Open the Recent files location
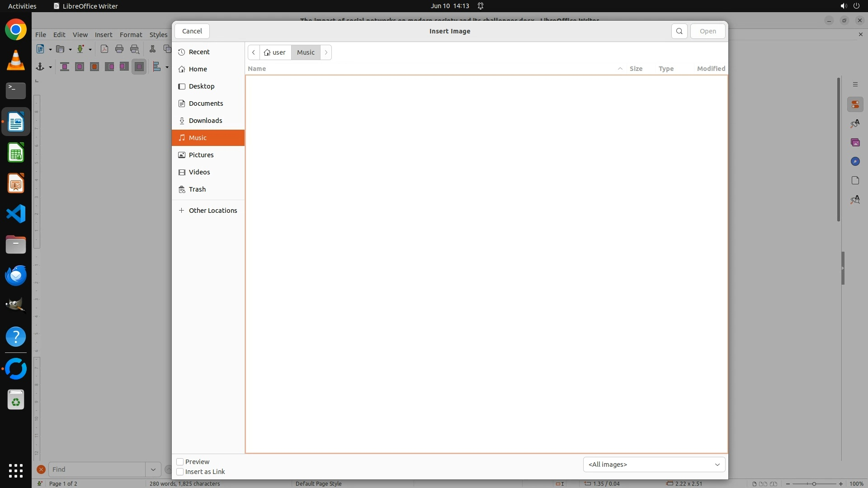This screenshot has width=868, height=488. 199,52
